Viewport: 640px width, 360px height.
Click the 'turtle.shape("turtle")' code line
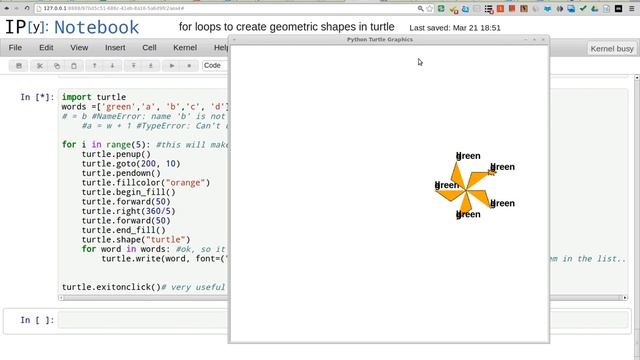point(136,240)
